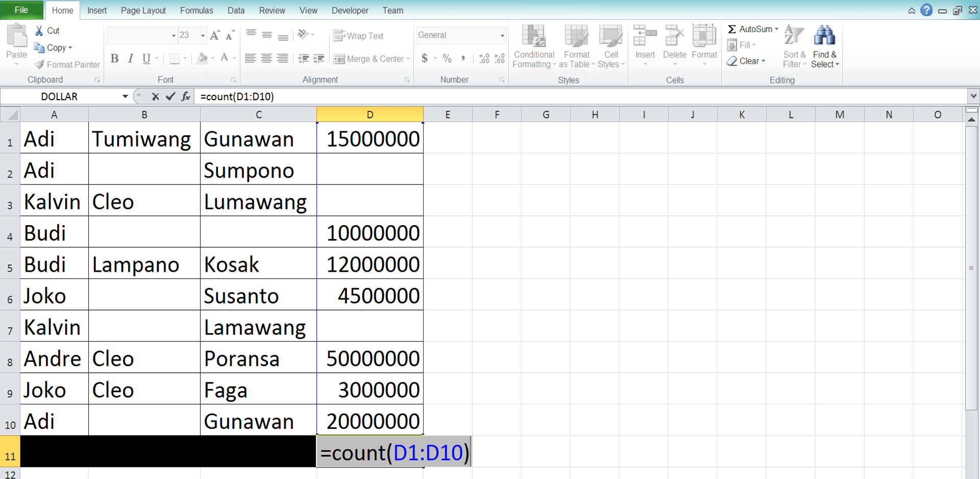Toggle italic formatting

pyautogui.click(x=131, y=59)
